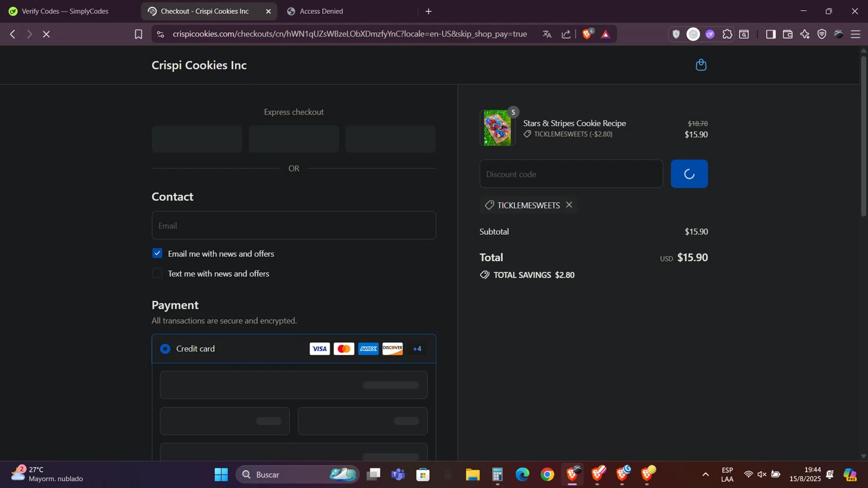868x488 pixels.
Task: Open the shopping bag cart icon
Action: (x=701, y=65)
